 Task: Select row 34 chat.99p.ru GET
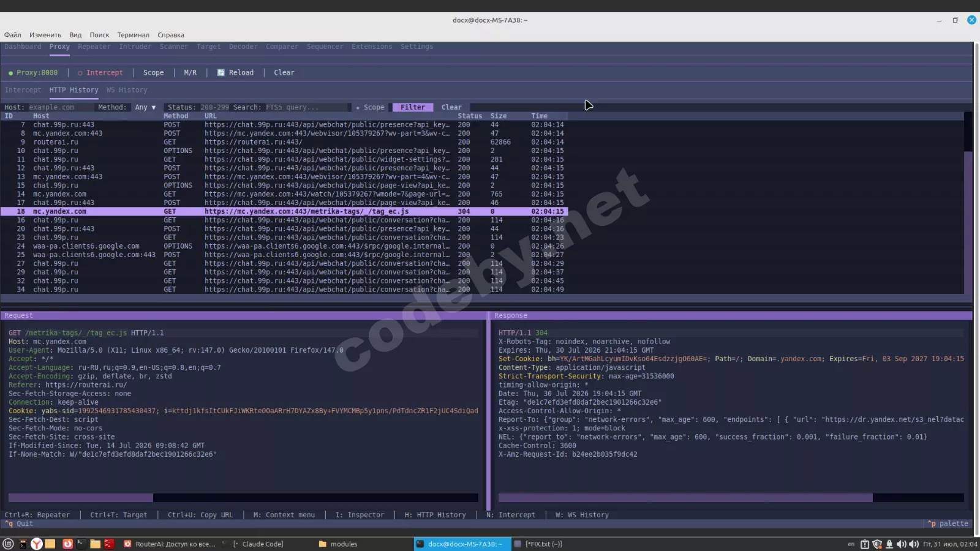point(284,290)
